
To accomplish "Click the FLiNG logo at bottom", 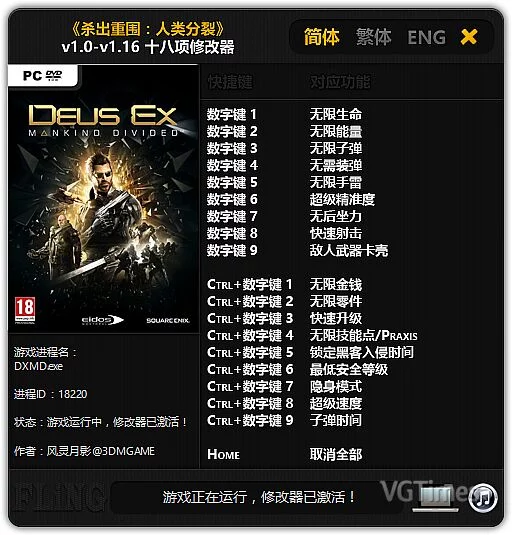I will [x=60, y=497].
